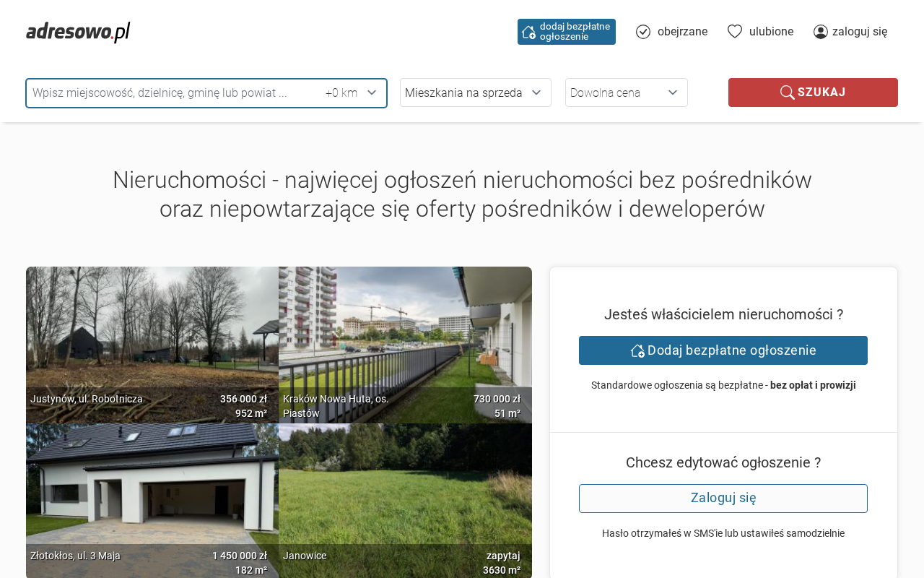The height and width of the screenshot is (578, 924).
Task: Click the house icon in header add-listing button
Action: click(x=529, y=32)
